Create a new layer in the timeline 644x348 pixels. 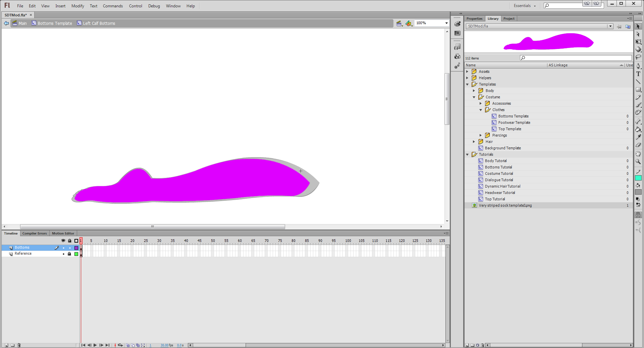[6, 345]
